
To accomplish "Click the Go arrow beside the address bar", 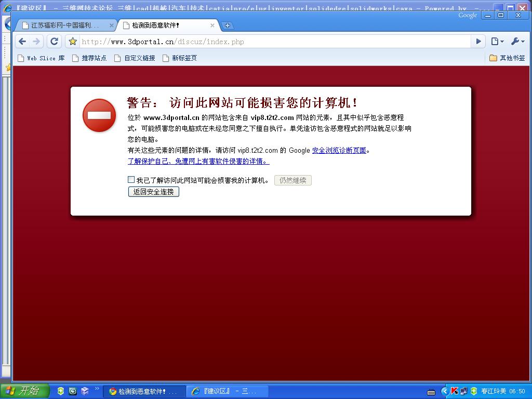I will [478, 42].
